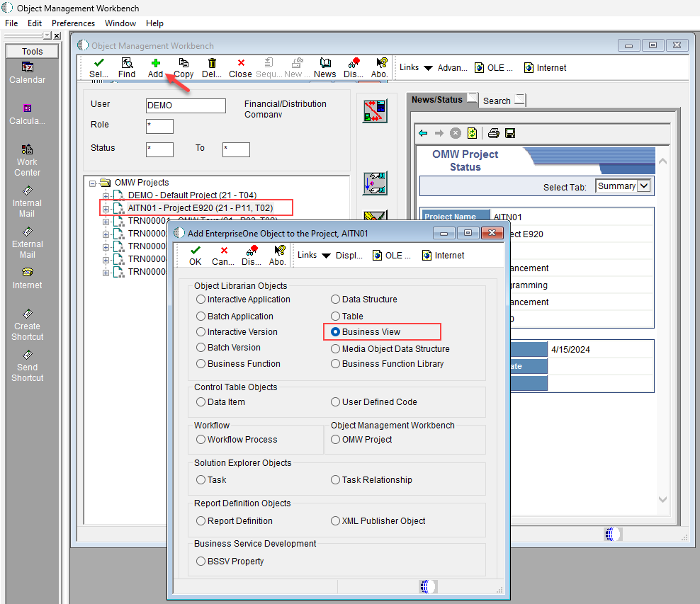Screen dimensions: 700x604
Task: Click Display Errors in the main workbench toolbar
Action: coord(354,68)
